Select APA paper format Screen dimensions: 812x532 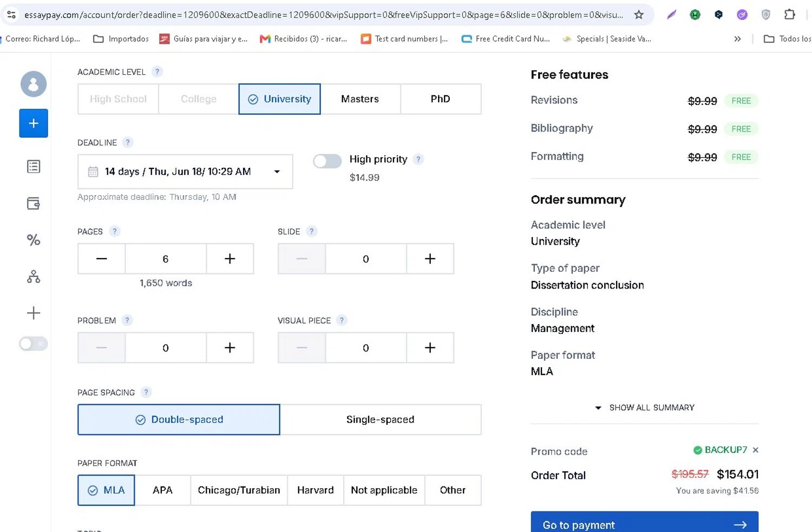pyautogui.click(x=162, y=490)
